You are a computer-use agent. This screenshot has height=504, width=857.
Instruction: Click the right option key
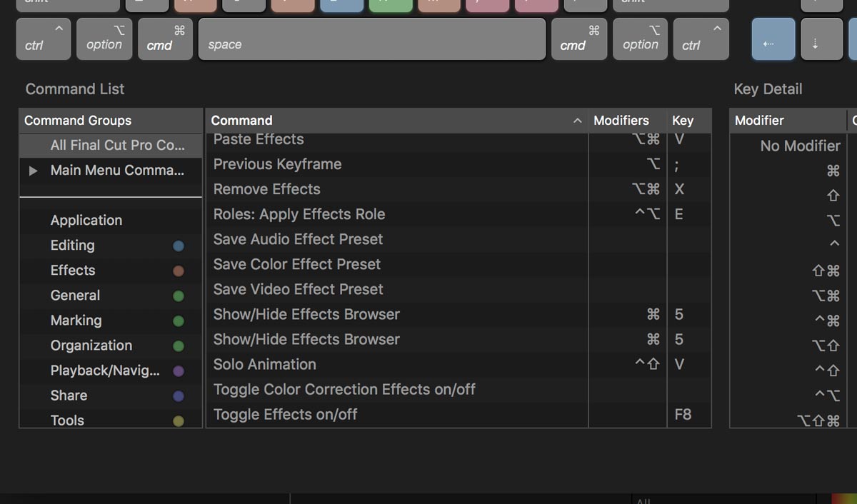click(640, 39)
